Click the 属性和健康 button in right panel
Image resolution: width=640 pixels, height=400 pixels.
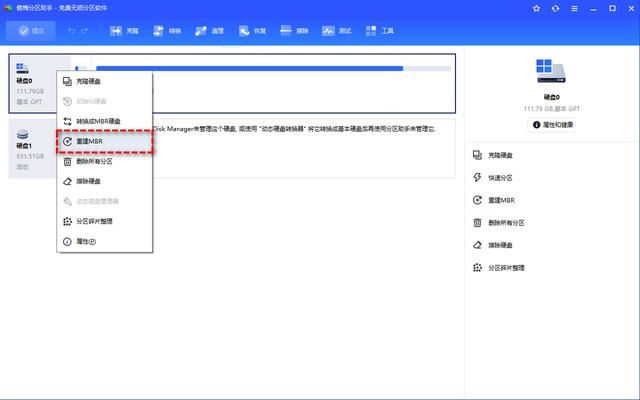tap(552, 124)
